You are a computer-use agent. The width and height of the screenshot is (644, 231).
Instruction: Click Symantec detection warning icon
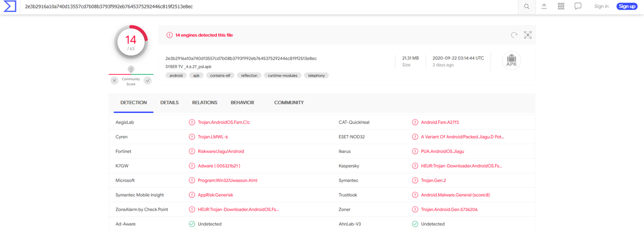click(x=415, y=180)
